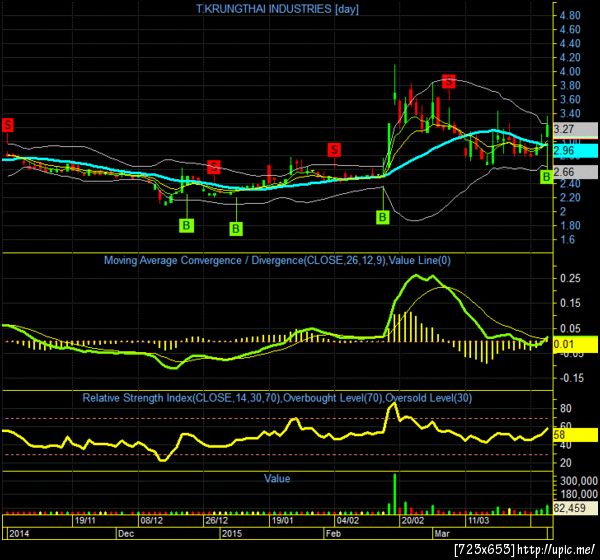
Task: Click the 26/12 date label
Action: (x=217, y=521)
